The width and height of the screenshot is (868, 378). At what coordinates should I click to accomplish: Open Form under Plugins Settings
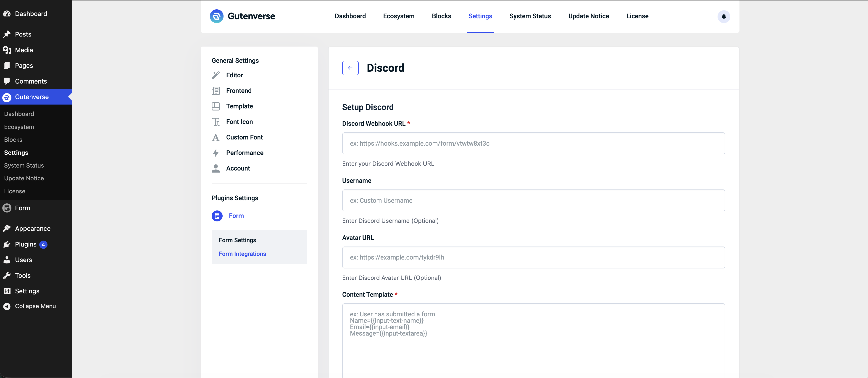point(236,216)
